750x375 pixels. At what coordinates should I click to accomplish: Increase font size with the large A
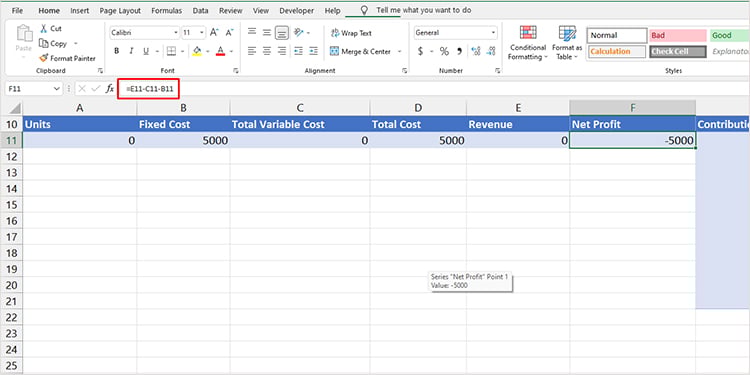tap(214, 33)
